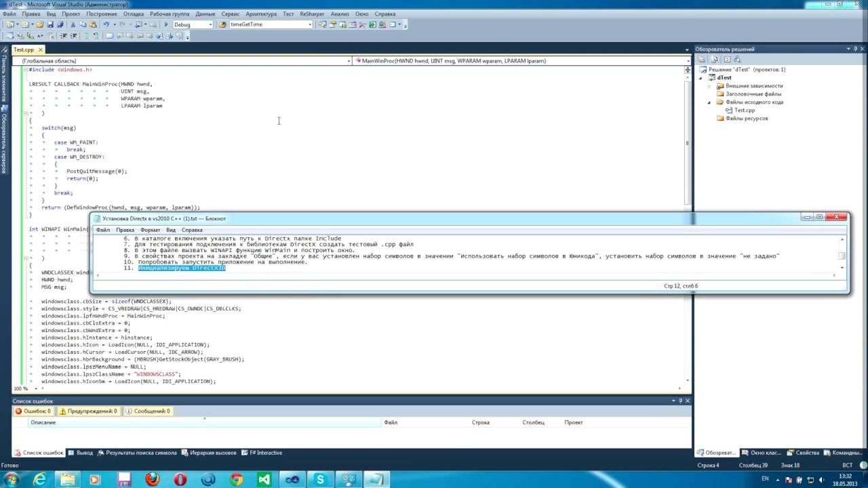Open Help (Справка) menu in Notepad
Viewport: 868px width, 488px height.
point(192,230)
